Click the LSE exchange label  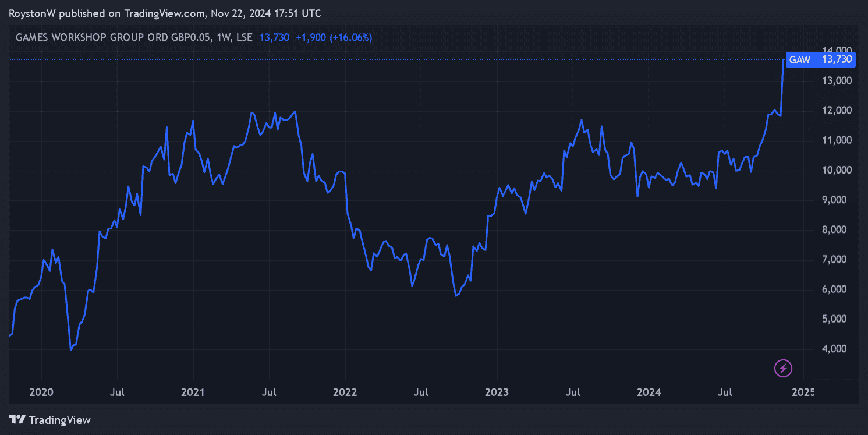pos(245,37)
